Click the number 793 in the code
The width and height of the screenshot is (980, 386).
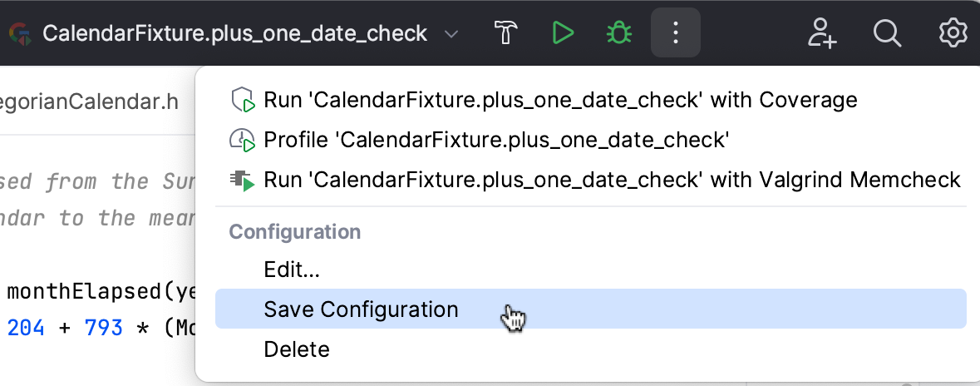pyautogui.click(x=103, y=328)
